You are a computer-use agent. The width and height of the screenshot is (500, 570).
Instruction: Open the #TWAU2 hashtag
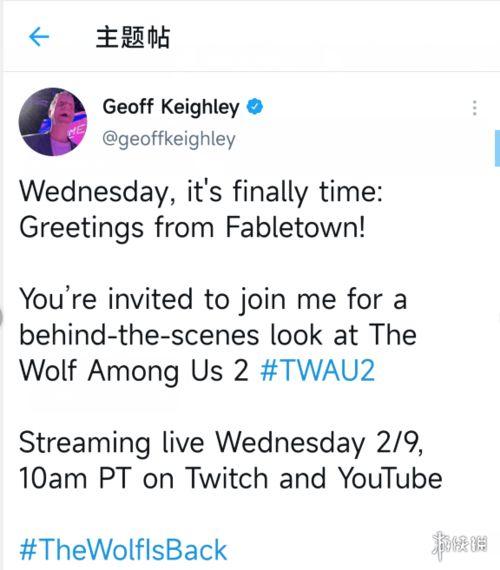[317, 371]
